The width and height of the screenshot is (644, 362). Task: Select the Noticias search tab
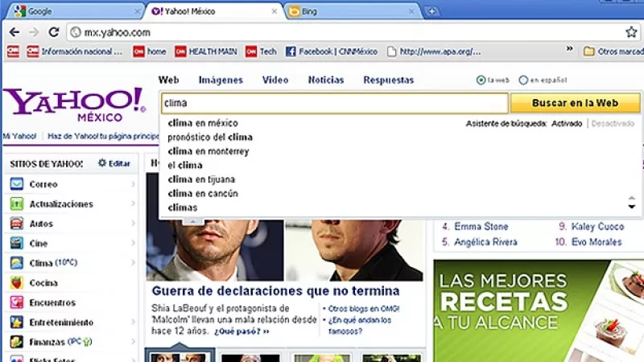click(x=326, y=80)
